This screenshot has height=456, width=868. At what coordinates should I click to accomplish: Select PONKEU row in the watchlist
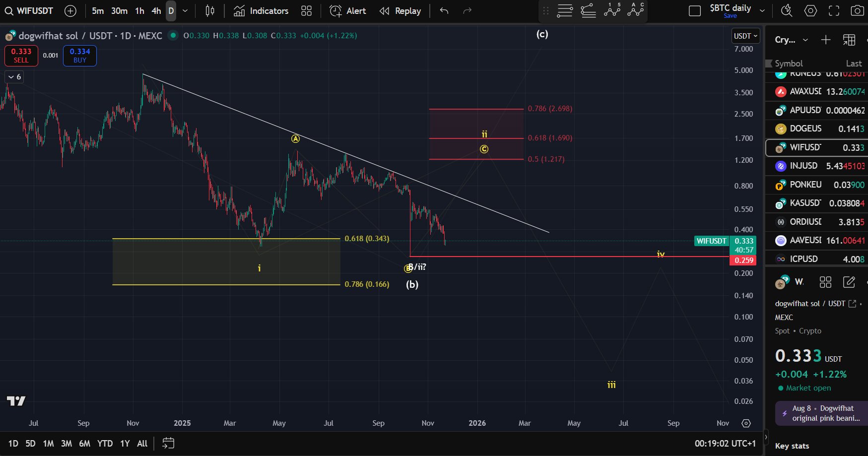point(817,185)
